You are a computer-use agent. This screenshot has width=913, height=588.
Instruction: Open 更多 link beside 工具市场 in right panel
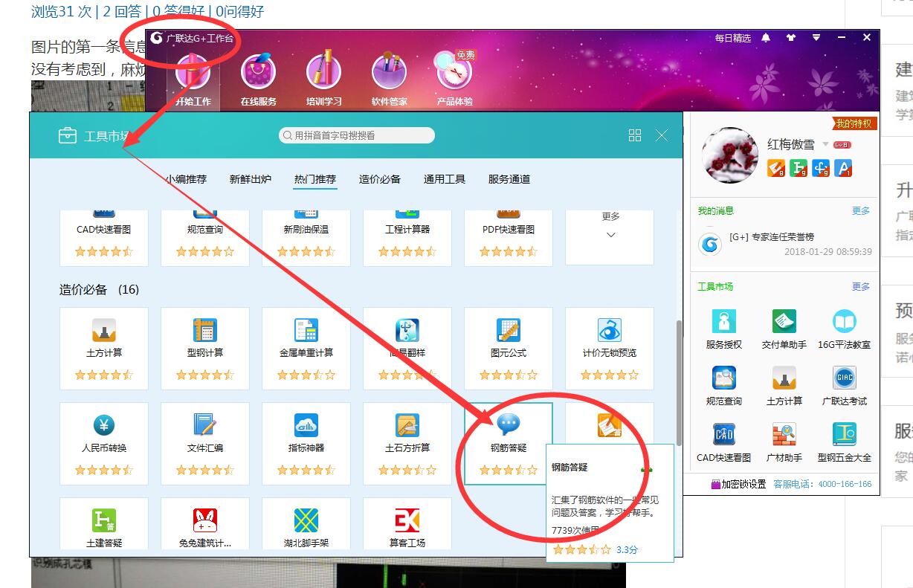[861, 286]
